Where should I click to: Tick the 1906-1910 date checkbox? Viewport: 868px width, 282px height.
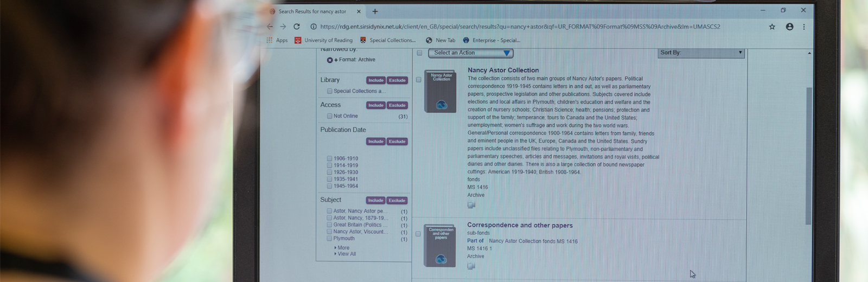[329, 158]
